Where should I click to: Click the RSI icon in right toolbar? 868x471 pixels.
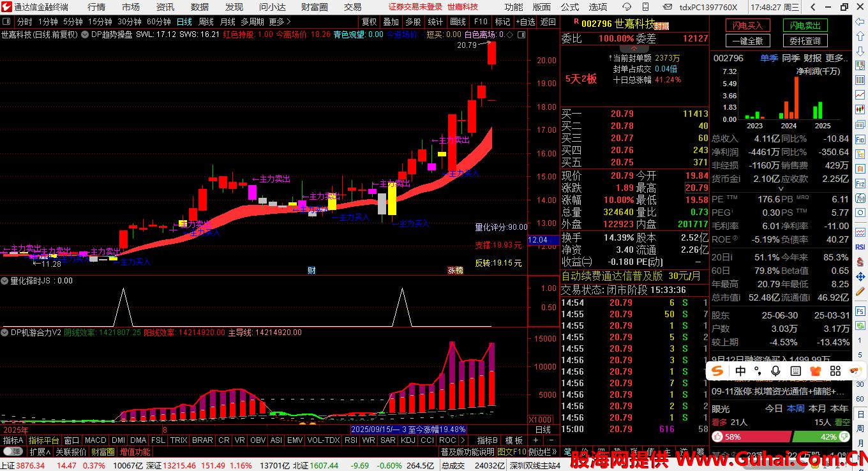(x=860, y=246)
